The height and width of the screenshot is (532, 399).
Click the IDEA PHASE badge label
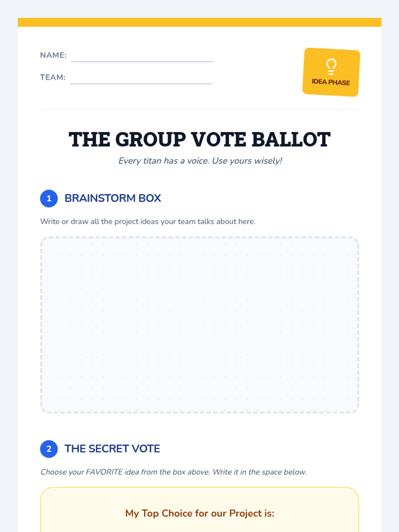tap(331, 82)
